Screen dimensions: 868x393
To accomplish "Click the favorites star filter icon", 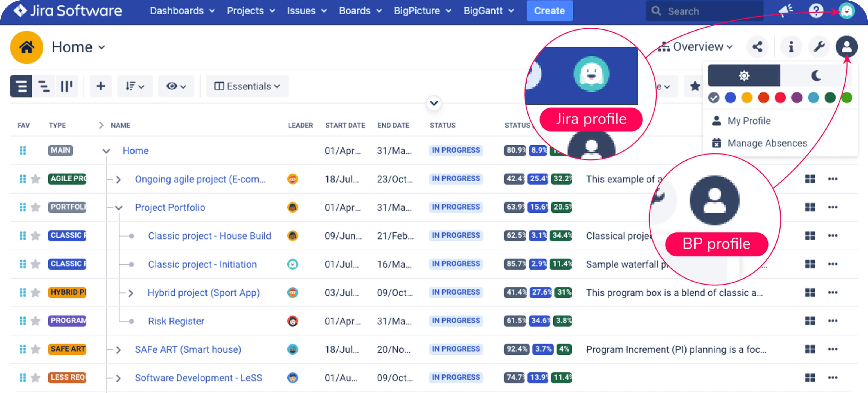I will pos(694,86).
